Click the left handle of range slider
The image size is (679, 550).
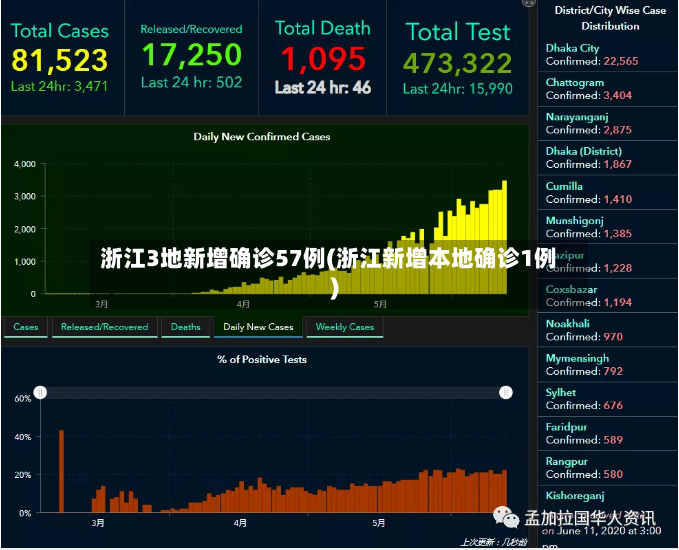pos(40,392)
